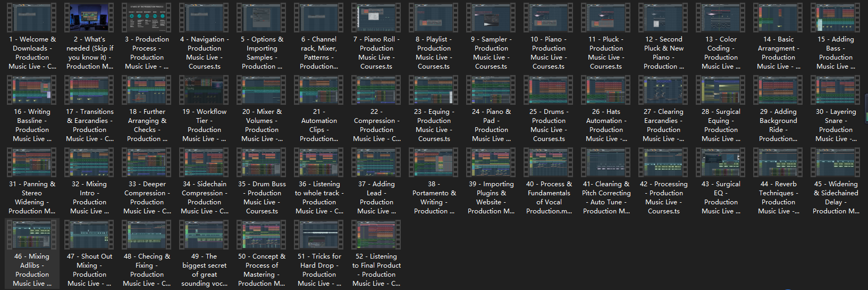This screenshot has height=290, width=868.
Task: Select the 9 - Sampler video file
Action: (x=491, y=18)
